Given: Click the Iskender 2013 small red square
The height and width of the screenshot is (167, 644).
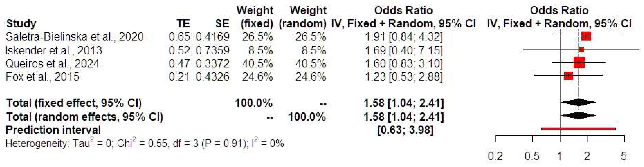Looking at the screenshot, I should pos(581,49).
